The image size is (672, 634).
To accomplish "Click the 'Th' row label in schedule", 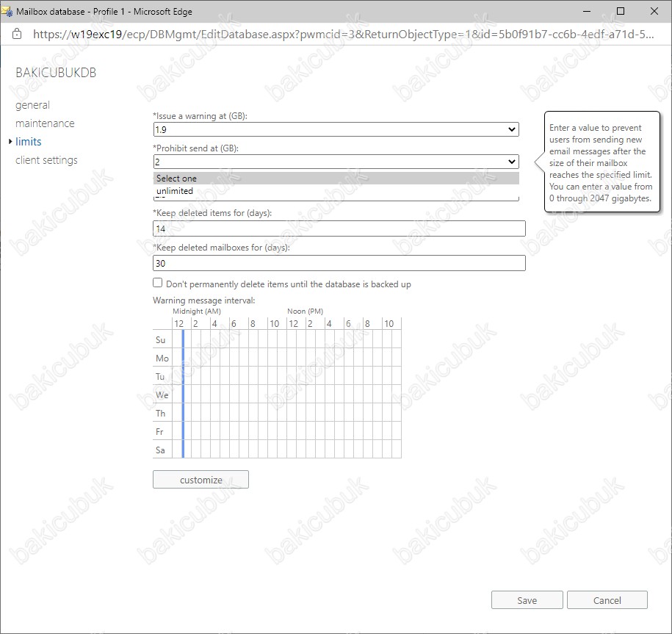I will coord(160,413).
